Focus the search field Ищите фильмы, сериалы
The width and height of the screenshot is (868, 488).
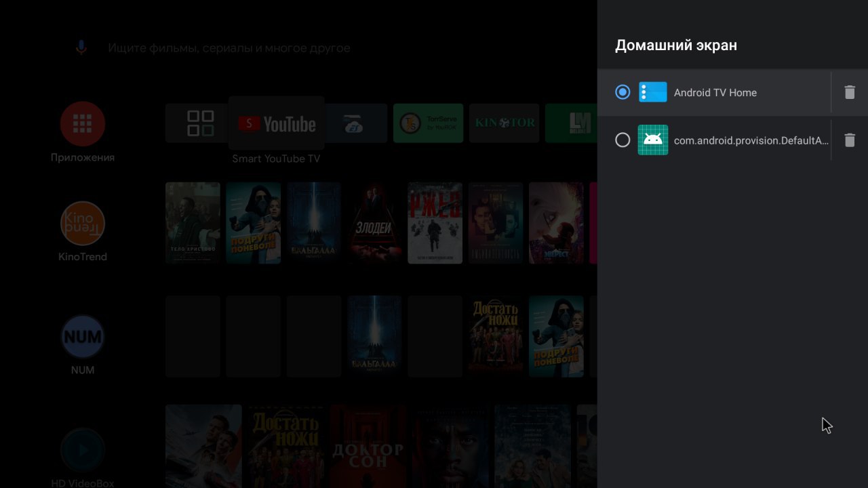pos(229,48)
